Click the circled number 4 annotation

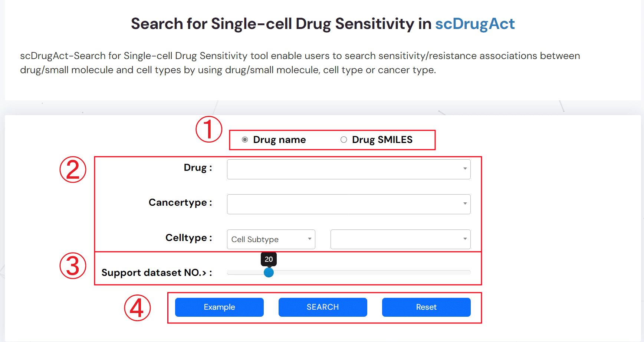click(x=137, y=308)
